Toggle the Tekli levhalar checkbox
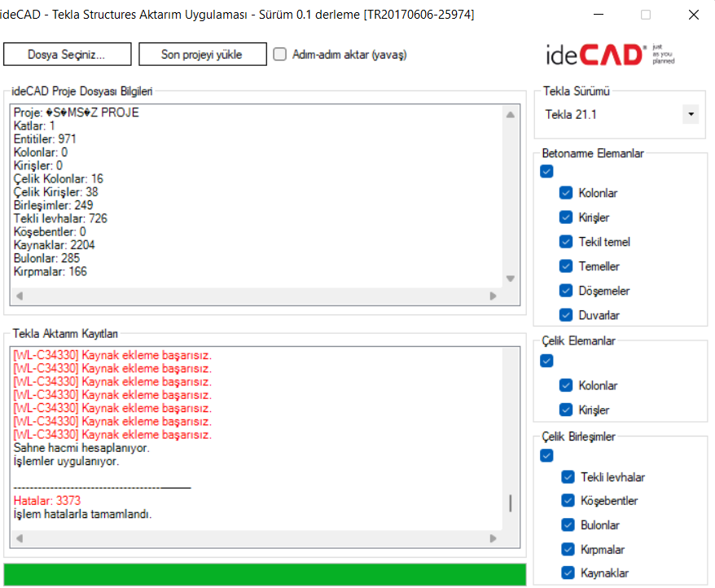 568,477
